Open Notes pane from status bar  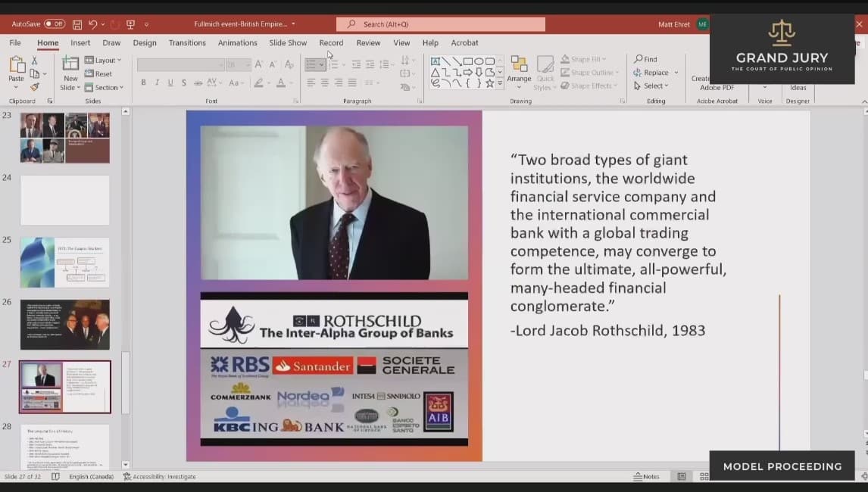[647, 477]
